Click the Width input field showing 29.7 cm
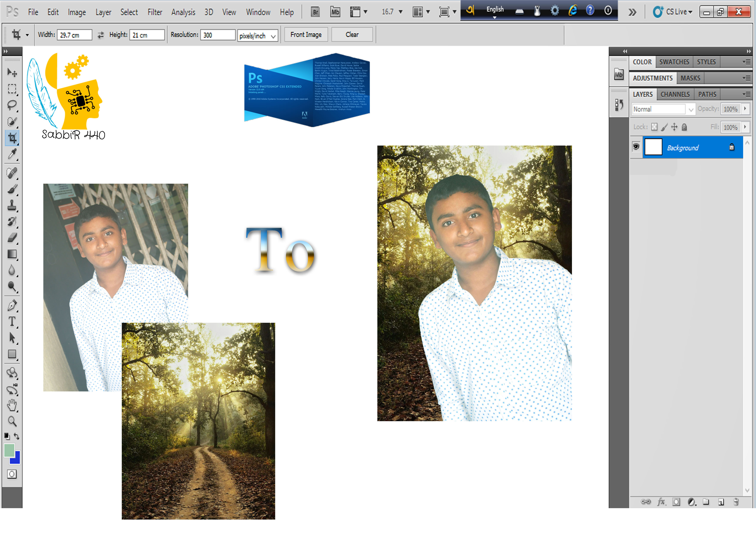756x534 pixels. [74, 35]
